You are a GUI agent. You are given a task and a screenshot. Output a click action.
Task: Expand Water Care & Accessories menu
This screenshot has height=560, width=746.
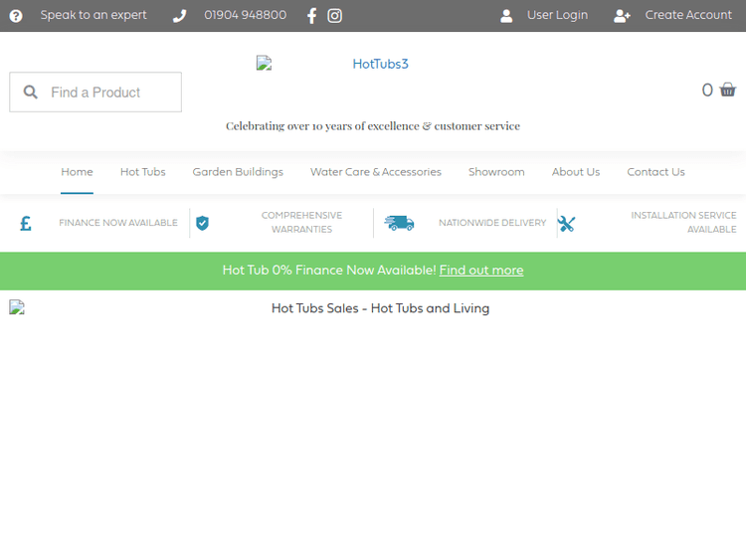(376, 172)
